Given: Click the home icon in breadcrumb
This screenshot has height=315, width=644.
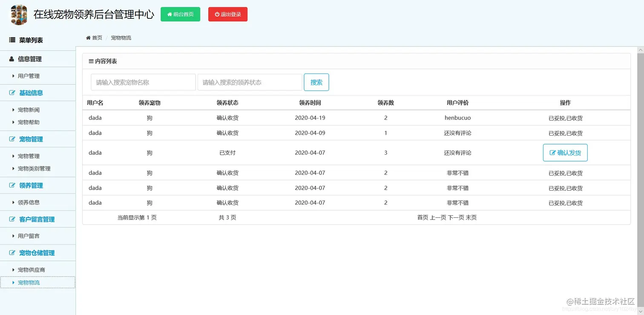Looking at the screenshot, I should pos(88,38).
